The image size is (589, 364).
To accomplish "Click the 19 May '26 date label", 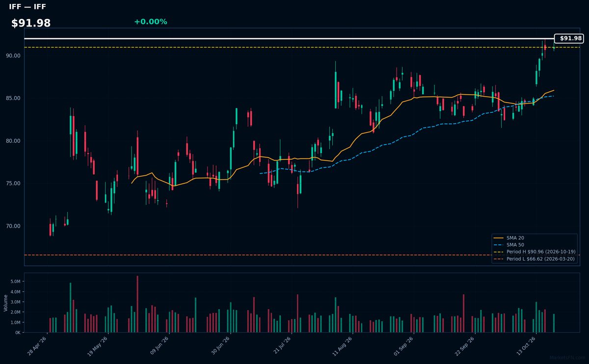I will point(97,346).
